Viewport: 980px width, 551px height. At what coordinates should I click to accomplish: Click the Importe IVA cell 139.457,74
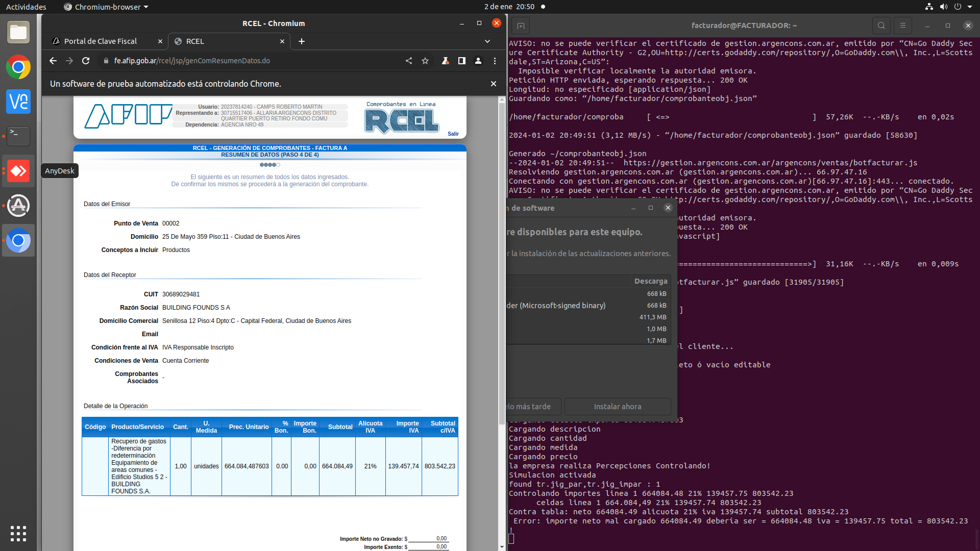tap(403, 466)
